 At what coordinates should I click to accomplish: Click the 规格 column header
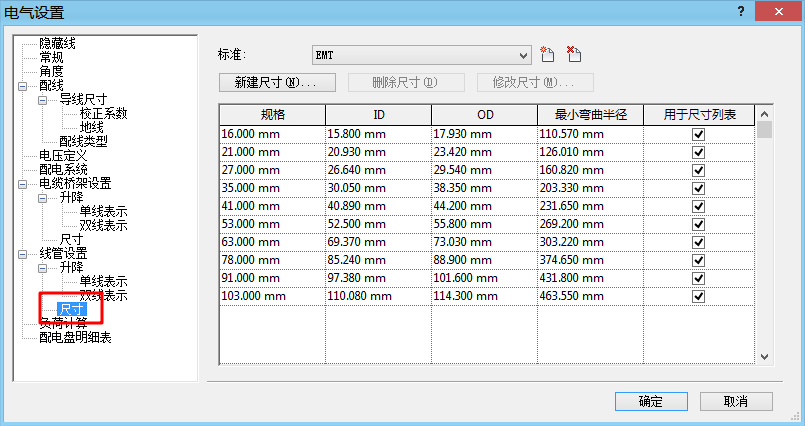click(273, 115)
